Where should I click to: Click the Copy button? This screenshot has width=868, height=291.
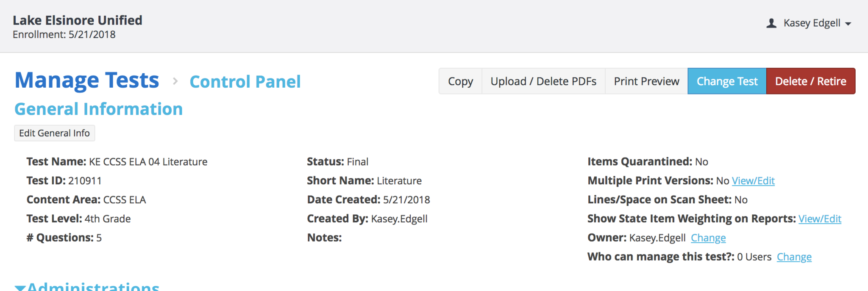tap(460, 81)
